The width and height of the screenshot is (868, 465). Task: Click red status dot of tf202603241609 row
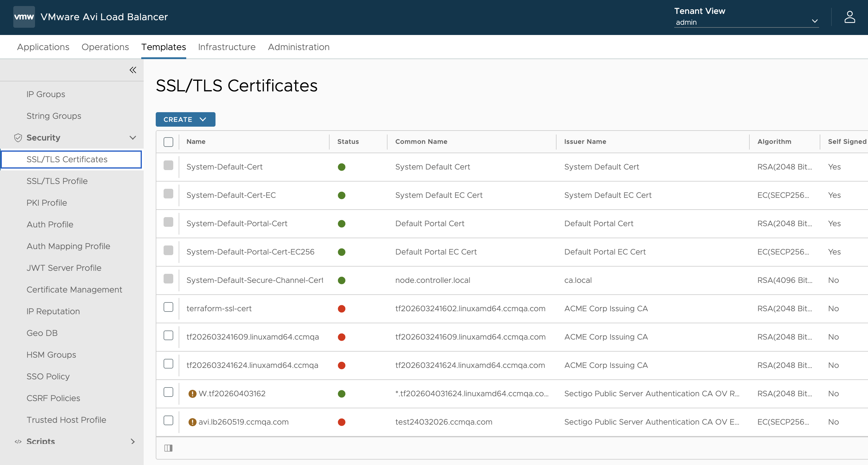342,337
